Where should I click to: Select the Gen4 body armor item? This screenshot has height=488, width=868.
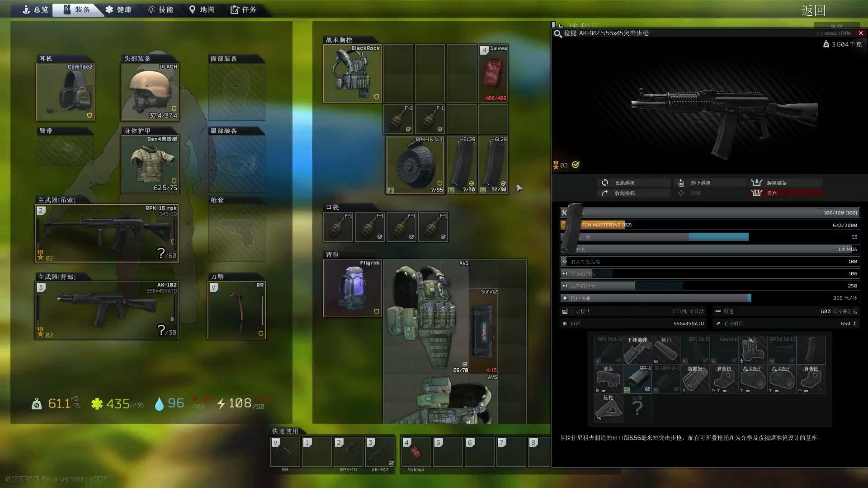(x=150, y=164)
